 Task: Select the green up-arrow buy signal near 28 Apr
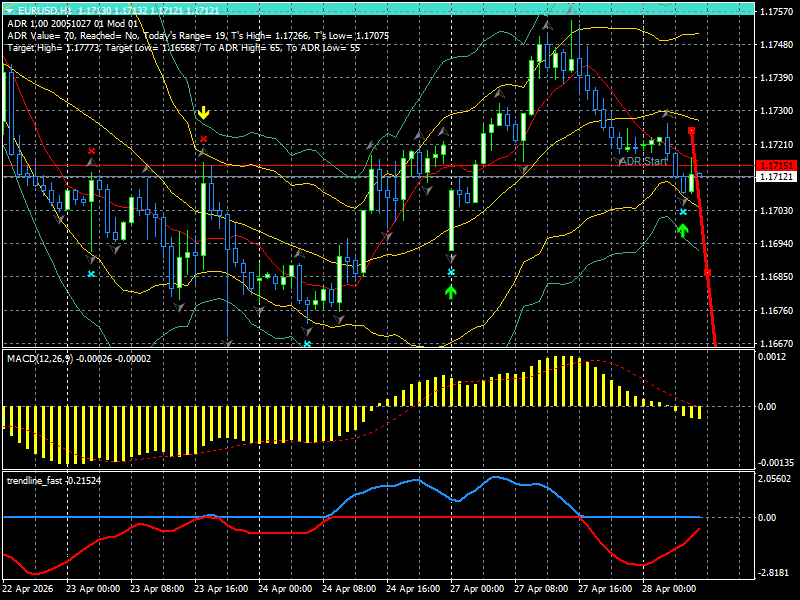(684, 231)
